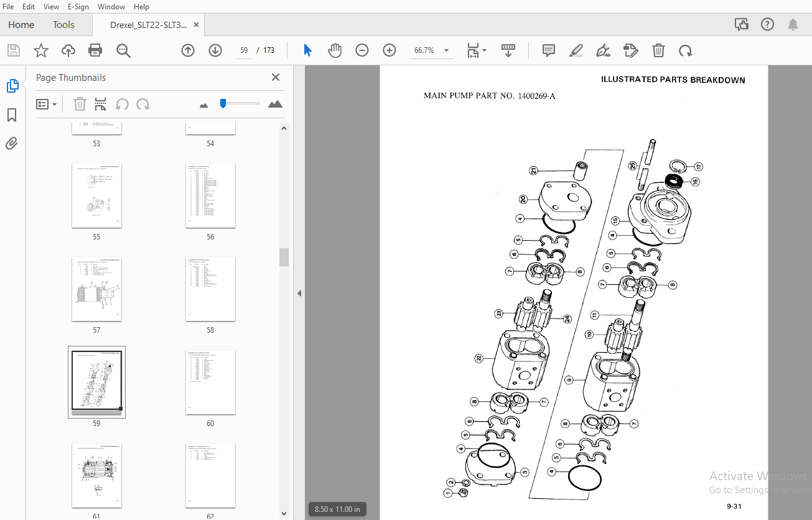The image size is (812, 520).
Task: Select page 59 thumbnail
Action: pyautogui.click(x=96, y=382)
